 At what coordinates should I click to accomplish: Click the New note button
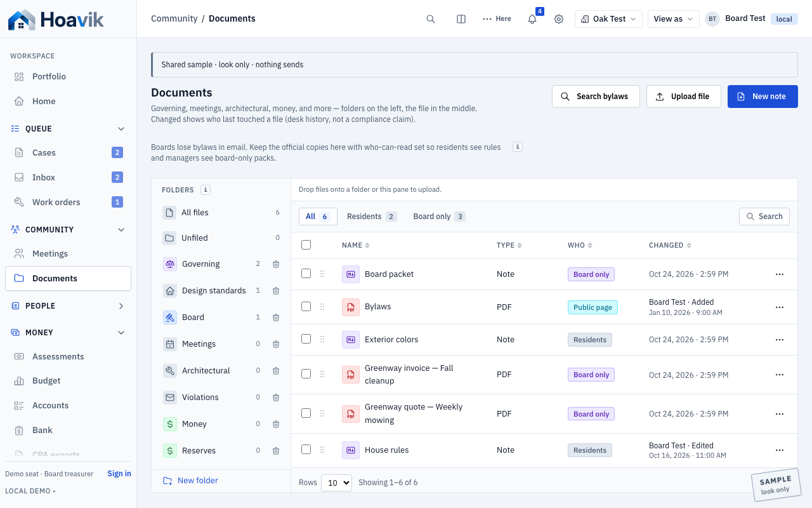[763, 97]
